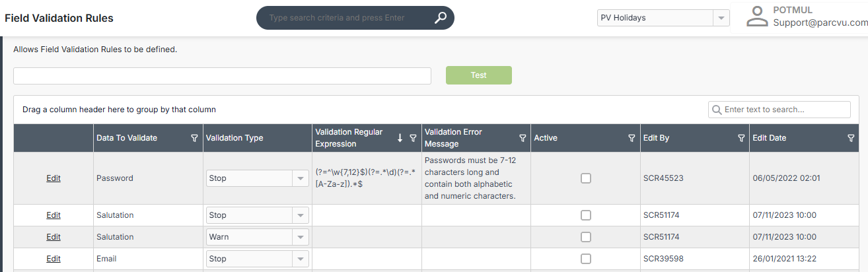
Task: Open filter icon on Active column
Action: 632,138
